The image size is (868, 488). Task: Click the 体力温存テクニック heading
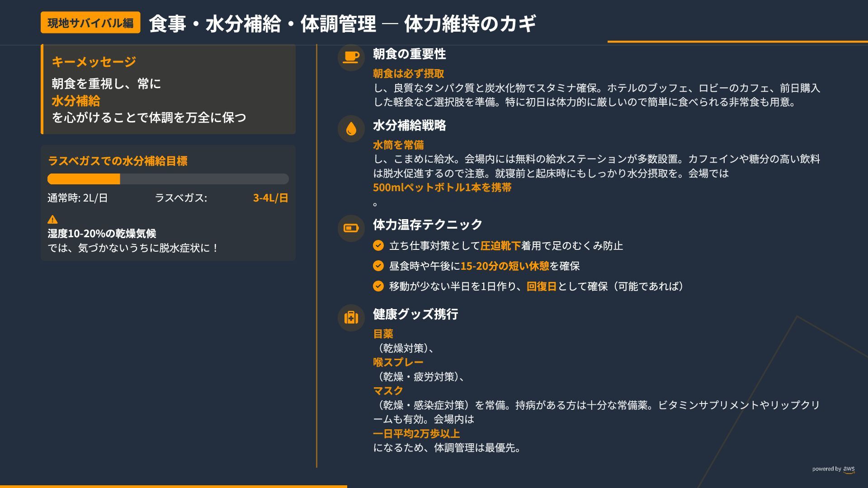pos(427,225)
